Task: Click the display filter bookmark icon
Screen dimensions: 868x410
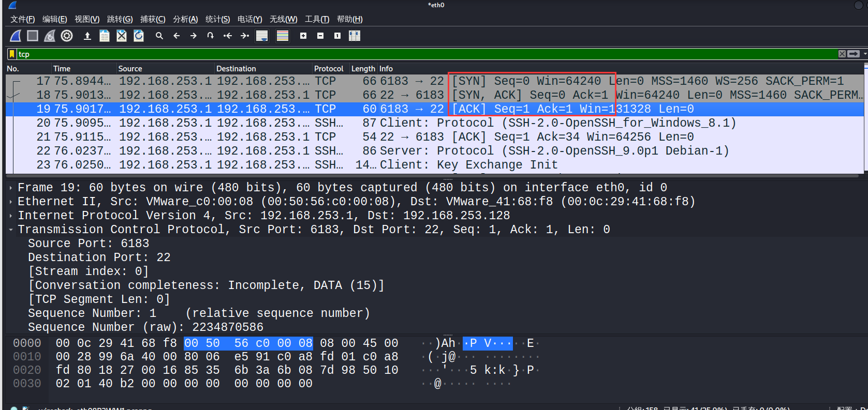Action: pos(12,54)
